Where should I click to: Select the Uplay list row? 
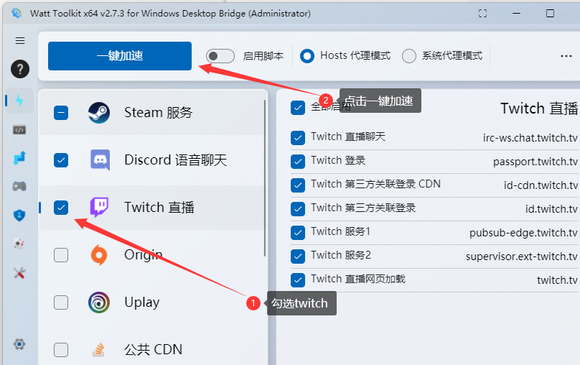click(x=152, y=302)
